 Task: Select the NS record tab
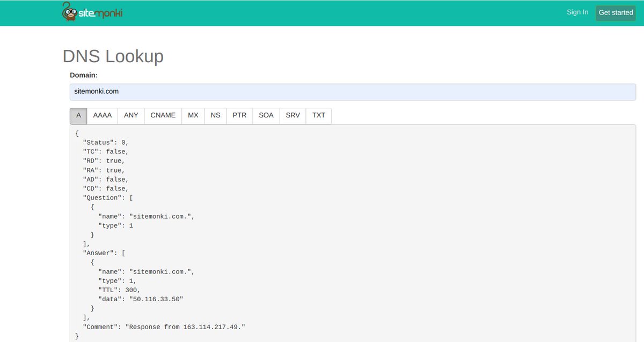pyautogui.click(x=215, y=116)
